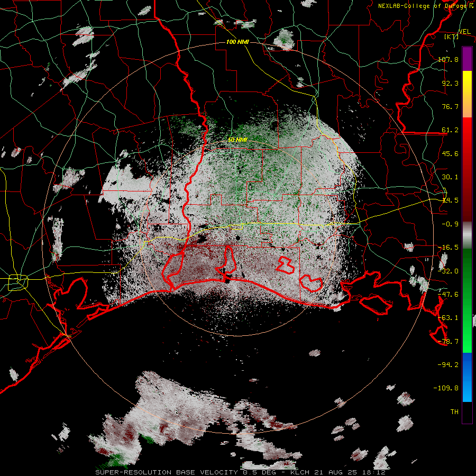The height and width of the screenshot is (476, 476).
Task: Select the 14.5 value on velocity scale
Action: pos(450,200)
